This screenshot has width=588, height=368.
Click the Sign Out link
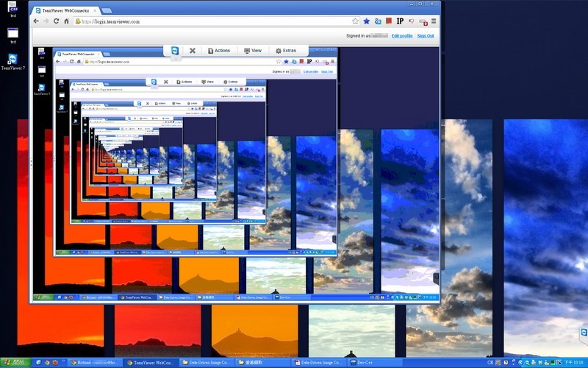pos(426,35)
